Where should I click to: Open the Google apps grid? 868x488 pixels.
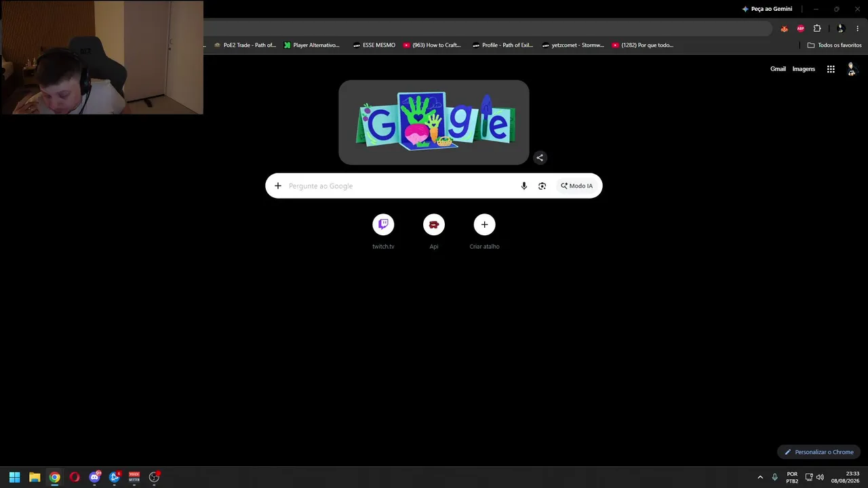click(x=831, y=69)
